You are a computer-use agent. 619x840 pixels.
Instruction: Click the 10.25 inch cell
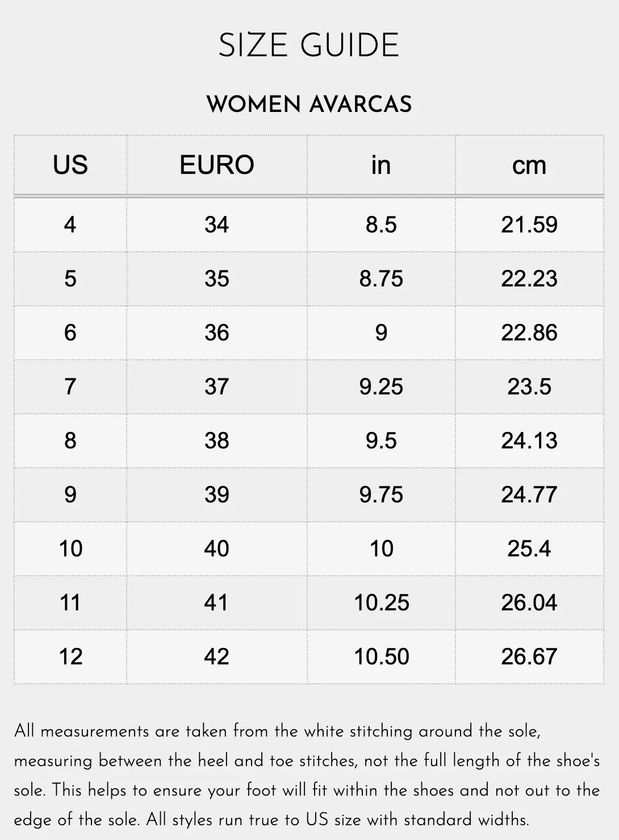381,603
